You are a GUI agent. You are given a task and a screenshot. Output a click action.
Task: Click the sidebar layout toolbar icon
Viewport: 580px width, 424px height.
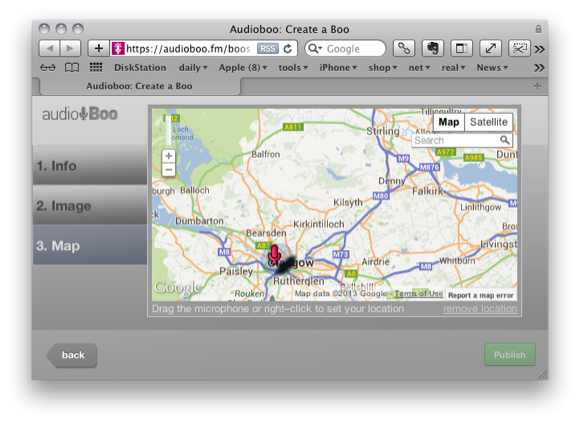click(461, 48)
